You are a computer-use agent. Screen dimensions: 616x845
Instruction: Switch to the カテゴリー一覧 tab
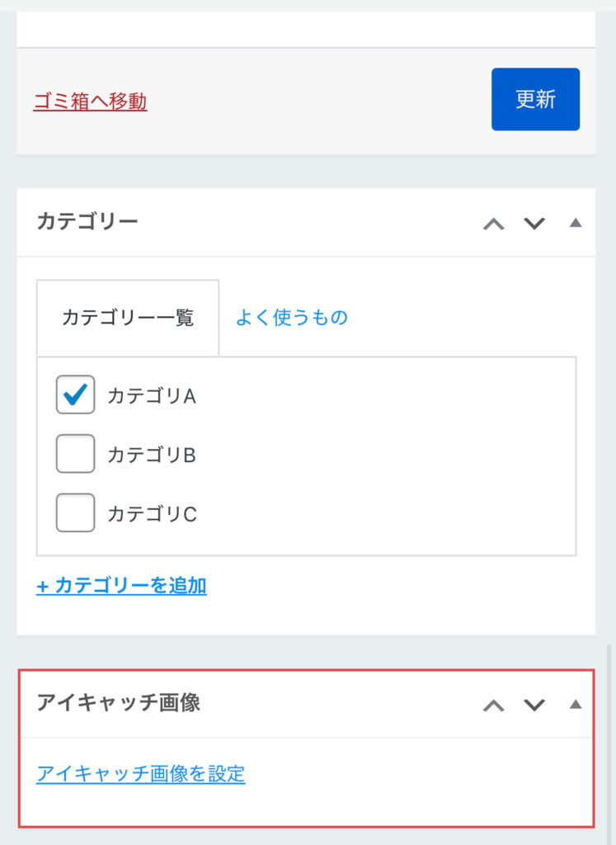click(128, 318)
